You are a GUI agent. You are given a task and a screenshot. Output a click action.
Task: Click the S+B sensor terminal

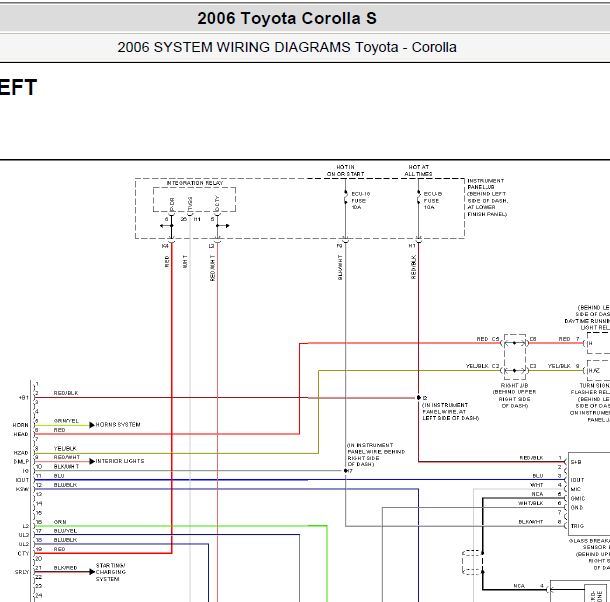click(x=576, y=462)
